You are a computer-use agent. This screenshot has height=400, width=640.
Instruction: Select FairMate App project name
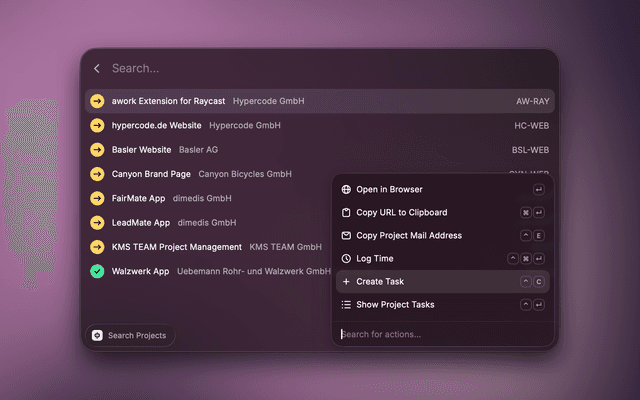[x=138, y=198]
